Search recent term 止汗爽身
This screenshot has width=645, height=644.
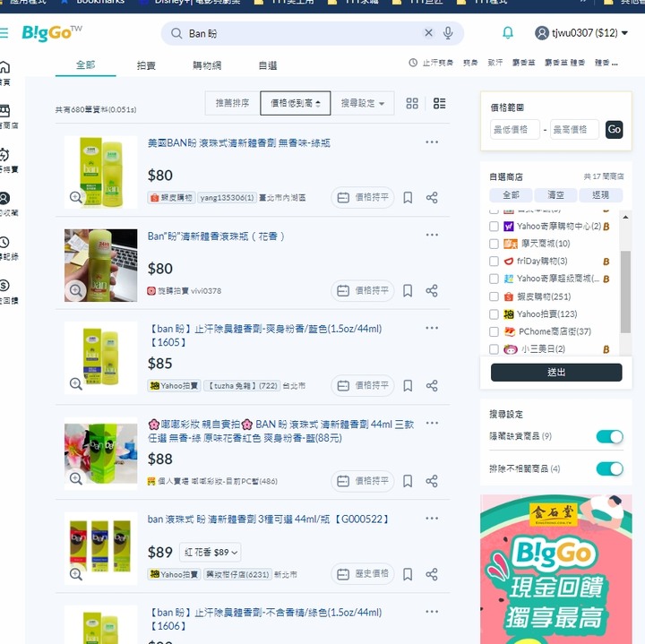tap(438, 63)
